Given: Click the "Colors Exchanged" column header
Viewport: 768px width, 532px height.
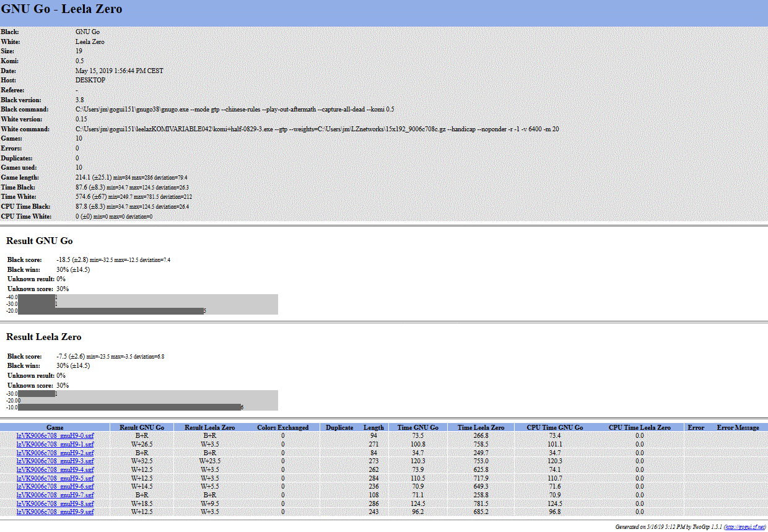Looking at the screenshot, I should point(282,427).
